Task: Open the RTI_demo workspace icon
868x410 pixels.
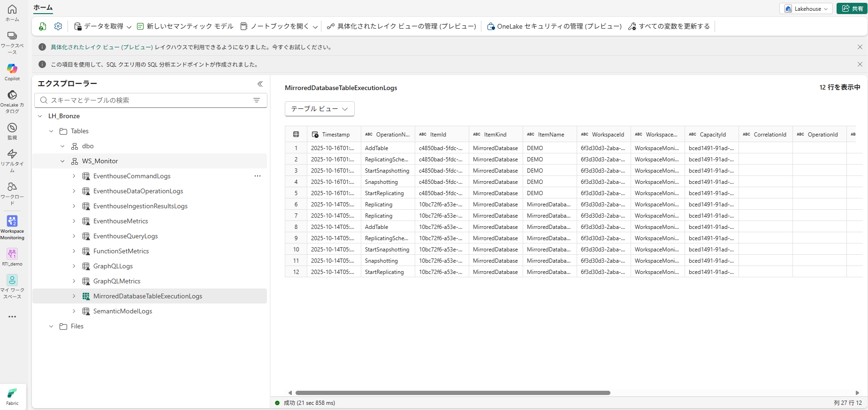Action: (x=12, y=257)
